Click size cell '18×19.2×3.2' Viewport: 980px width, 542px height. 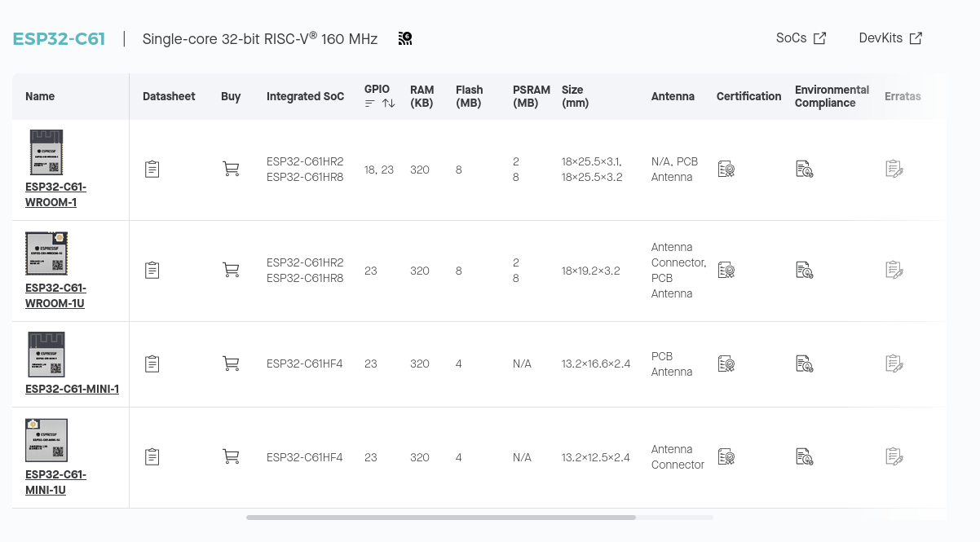[591, 271]
